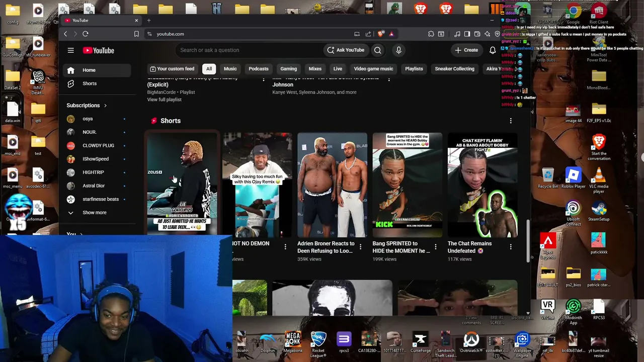Expand Subscriptions section chevron
Viewport: 644px width, 362px height.
(x=105, y=106)
